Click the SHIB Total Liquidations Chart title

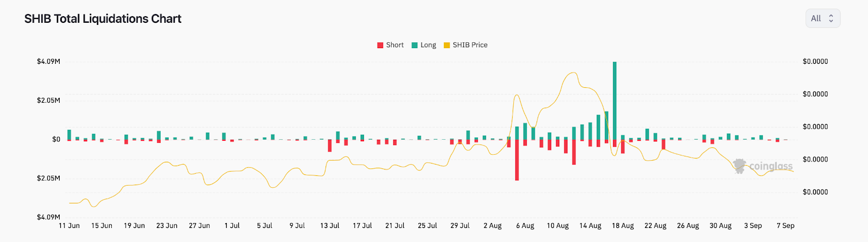[x=103, y=19]
